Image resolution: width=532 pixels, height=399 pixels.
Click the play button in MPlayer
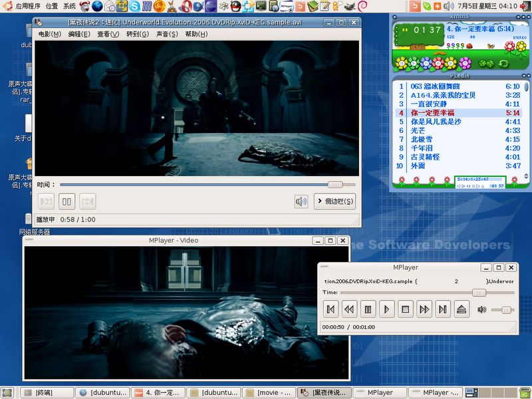[x=386, y=309]
